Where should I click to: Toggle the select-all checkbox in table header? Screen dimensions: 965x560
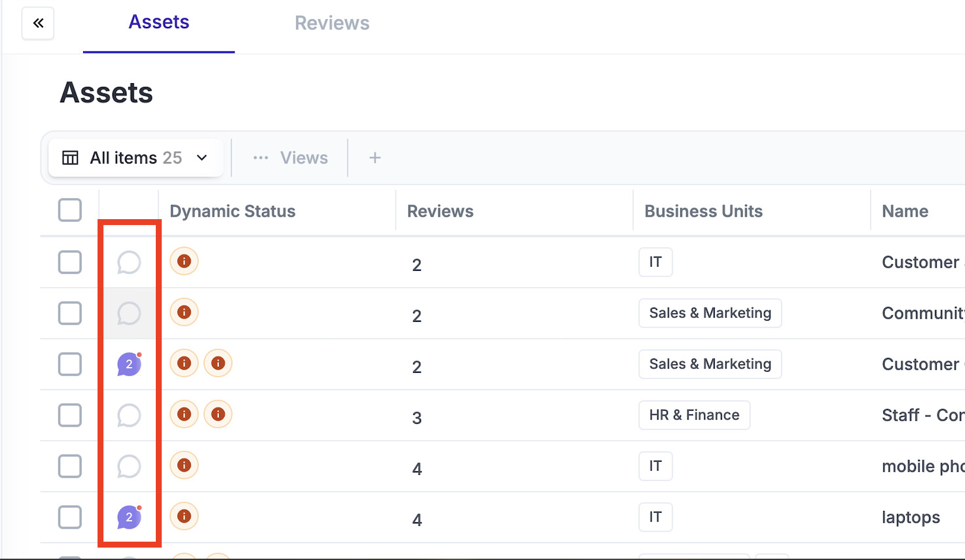point(70,211)
